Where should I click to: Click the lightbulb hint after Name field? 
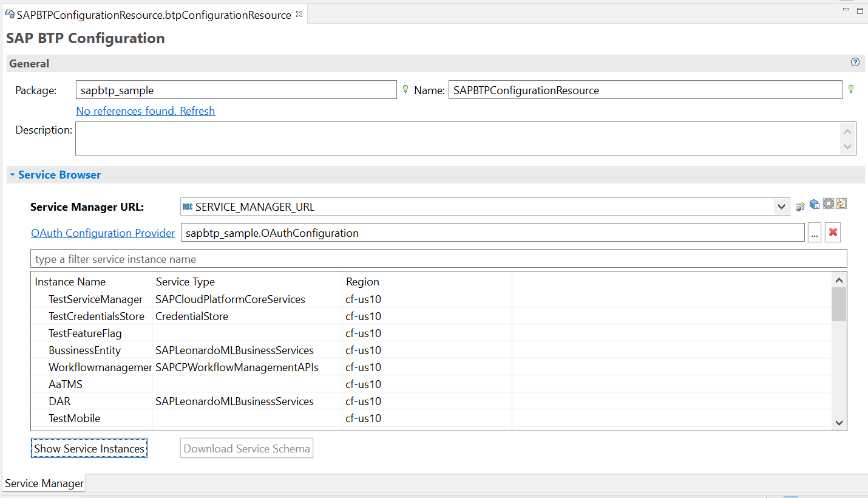point(850,89)
